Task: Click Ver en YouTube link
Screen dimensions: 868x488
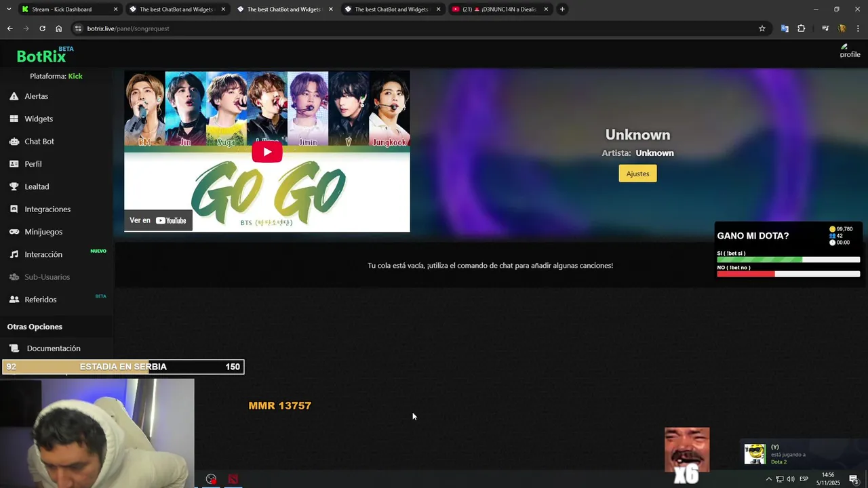Action: tap(158, 220)
